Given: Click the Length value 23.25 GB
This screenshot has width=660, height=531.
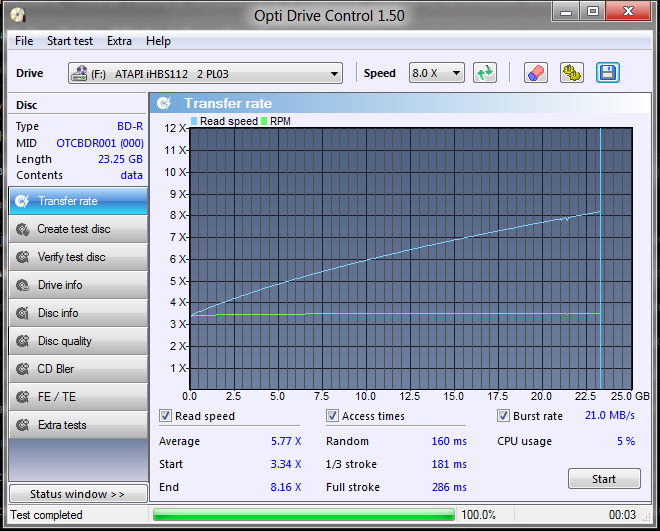Looking at the screenshot, I should (x=120, y=159).
